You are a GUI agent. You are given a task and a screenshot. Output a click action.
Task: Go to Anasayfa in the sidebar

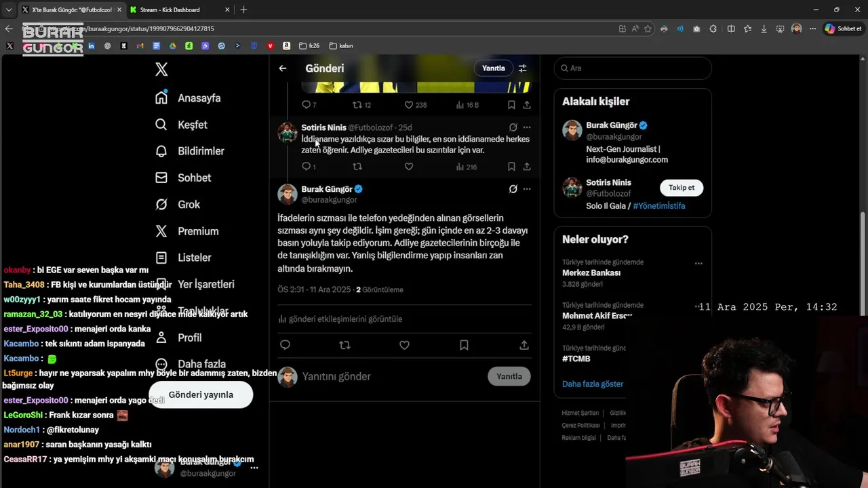click(x=188, y=98)
